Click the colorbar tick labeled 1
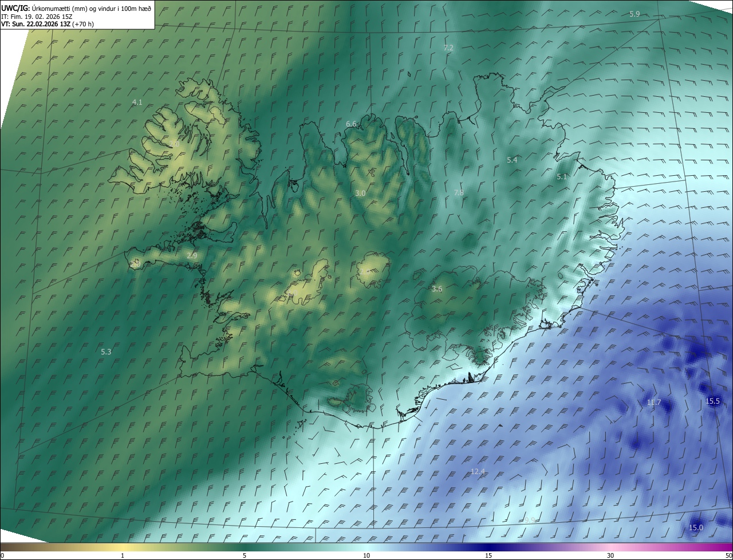 point(123,555)
